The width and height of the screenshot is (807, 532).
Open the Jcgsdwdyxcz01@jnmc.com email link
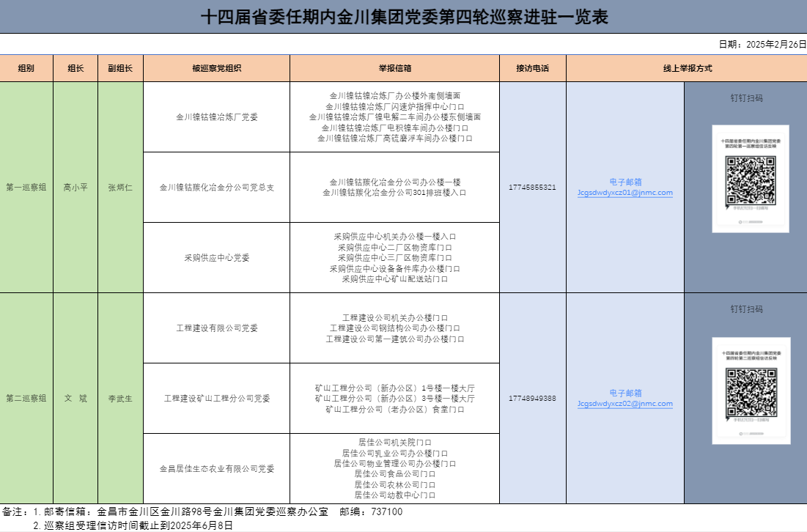[x=624, y=193]
